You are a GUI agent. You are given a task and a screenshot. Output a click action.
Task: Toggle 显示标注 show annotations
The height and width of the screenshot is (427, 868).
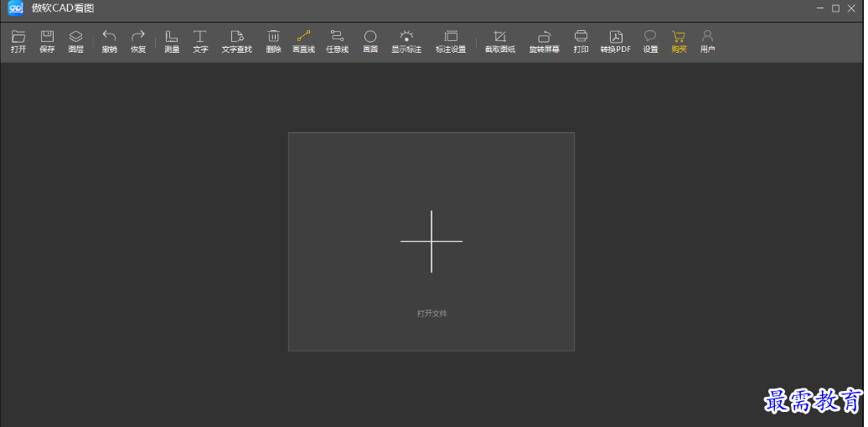pos(406,42)
